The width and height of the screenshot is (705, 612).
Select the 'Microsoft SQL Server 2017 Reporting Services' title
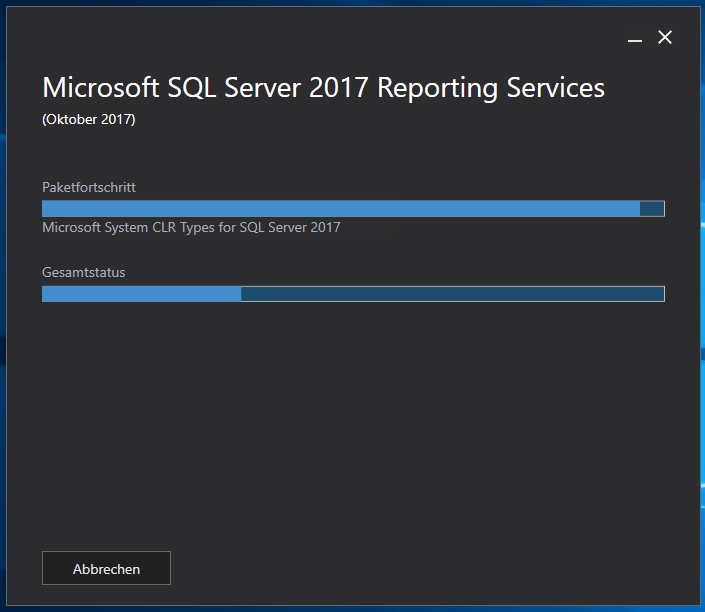(323, 87)
